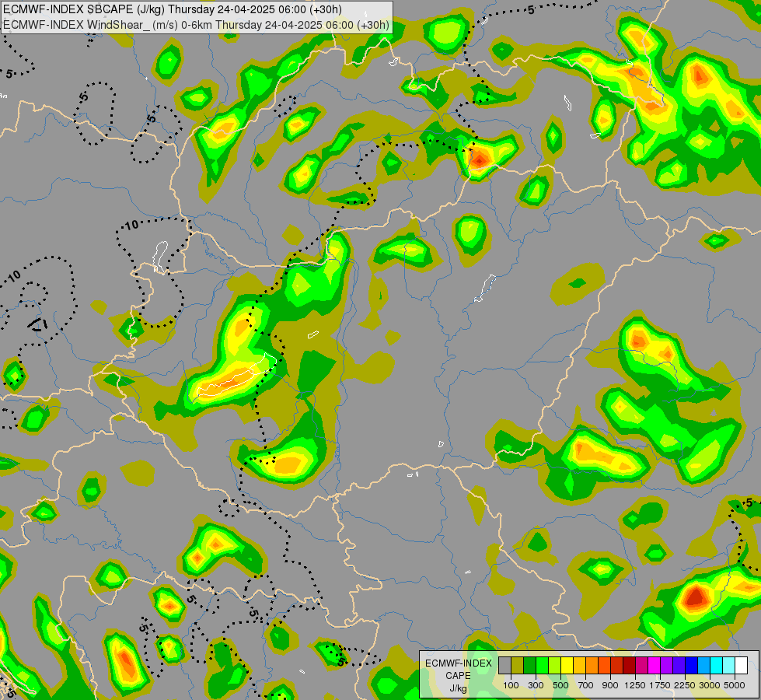The image size is (761, 700).
Task: Click the legend label "3000"
Action: point(710,685)
